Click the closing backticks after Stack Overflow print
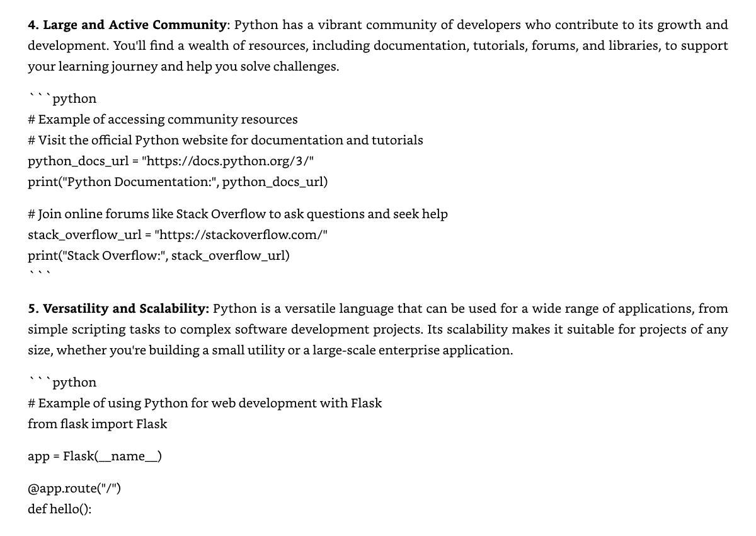 (x=39, y=273)
